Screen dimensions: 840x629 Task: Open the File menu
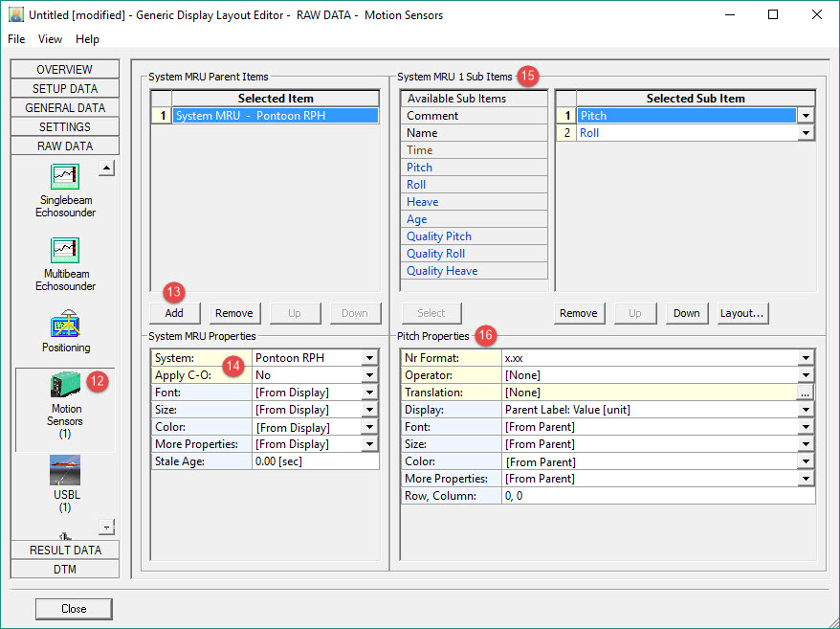16,39
